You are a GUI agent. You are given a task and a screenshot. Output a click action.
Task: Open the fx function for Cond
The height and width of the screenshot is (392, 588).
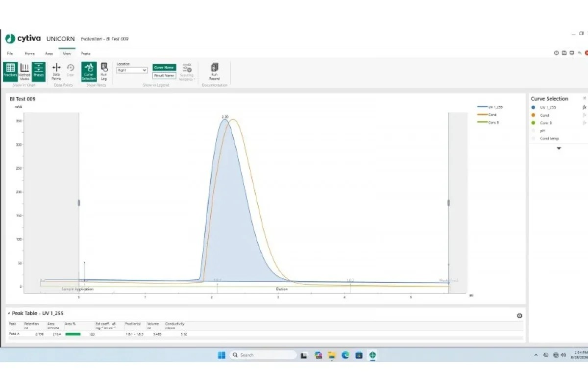[x=584, y=115]
